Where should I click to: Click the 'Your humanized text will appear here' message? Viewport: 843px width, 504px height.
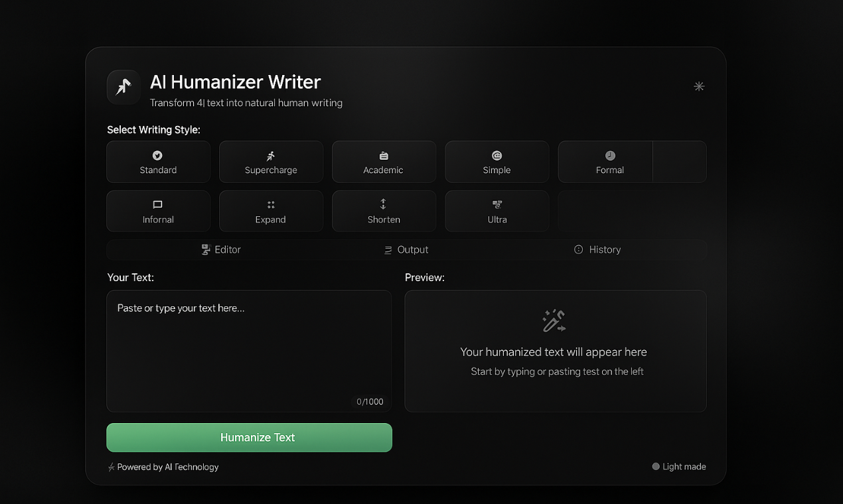554,352
